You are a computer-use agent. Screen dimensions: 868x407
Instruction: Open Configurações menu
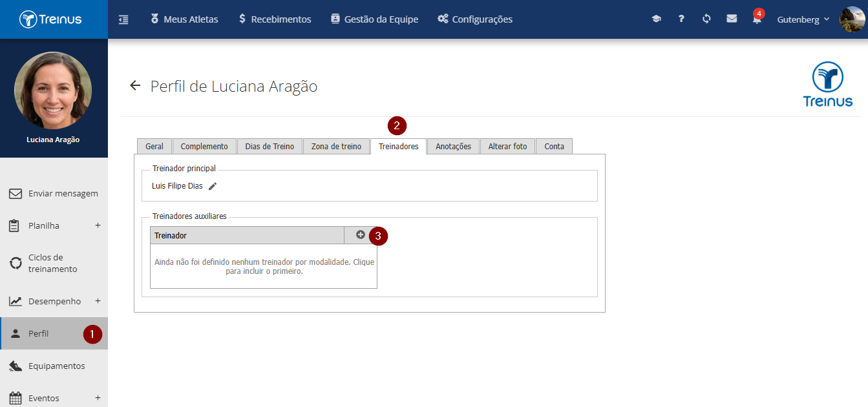[x=475, y=19]
